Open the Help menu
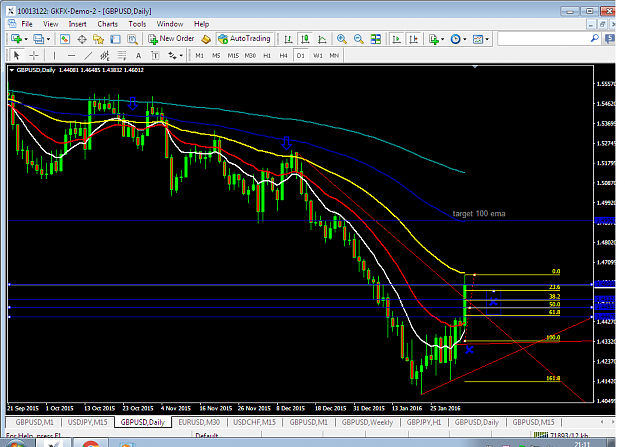The width and height of the screenshot is (625, 447). coord(201,24)
